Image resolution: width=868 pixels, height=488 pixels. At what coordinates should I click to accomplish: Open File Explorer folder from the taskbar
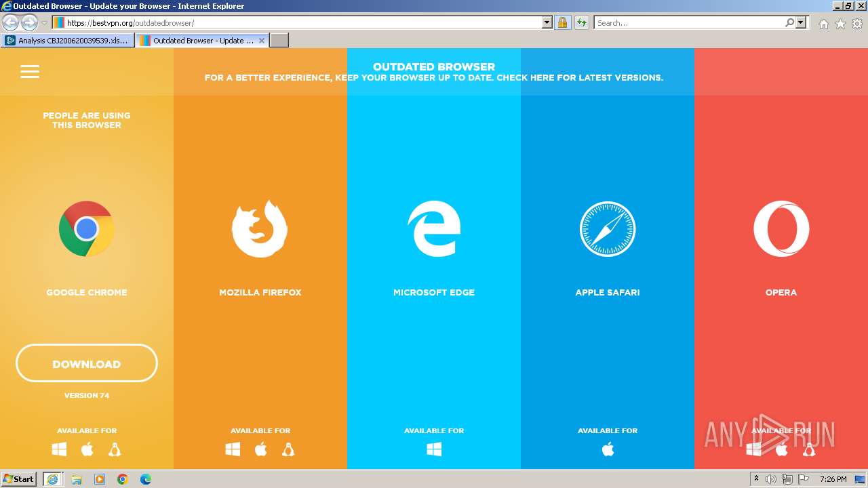point(77,479)
